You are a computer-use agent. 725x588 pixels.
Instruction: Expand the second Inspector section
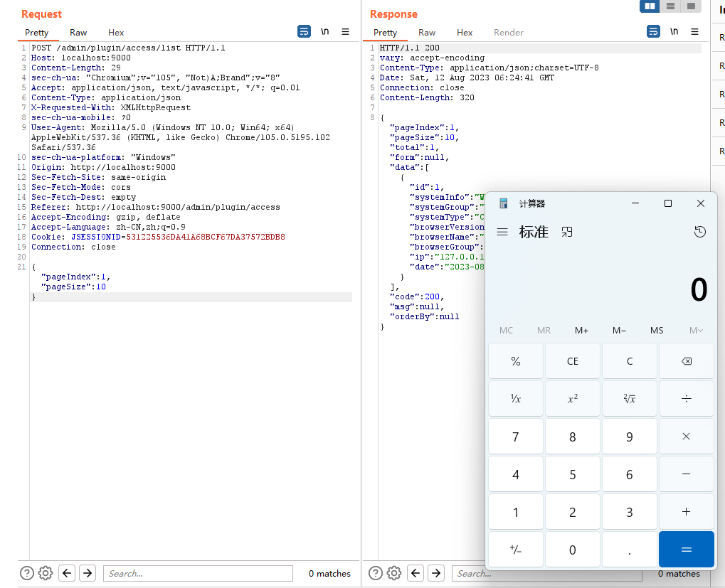click(719, 65)
